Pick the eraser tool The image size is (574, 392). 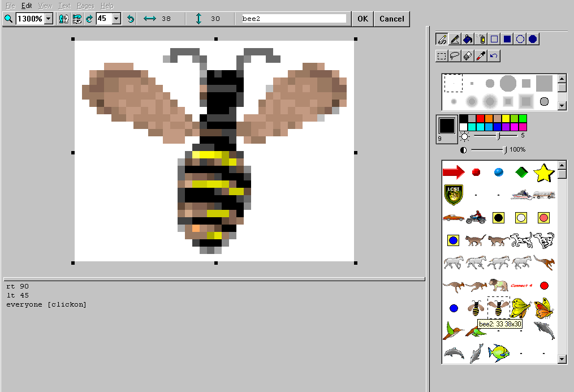(x=468, y=55)
